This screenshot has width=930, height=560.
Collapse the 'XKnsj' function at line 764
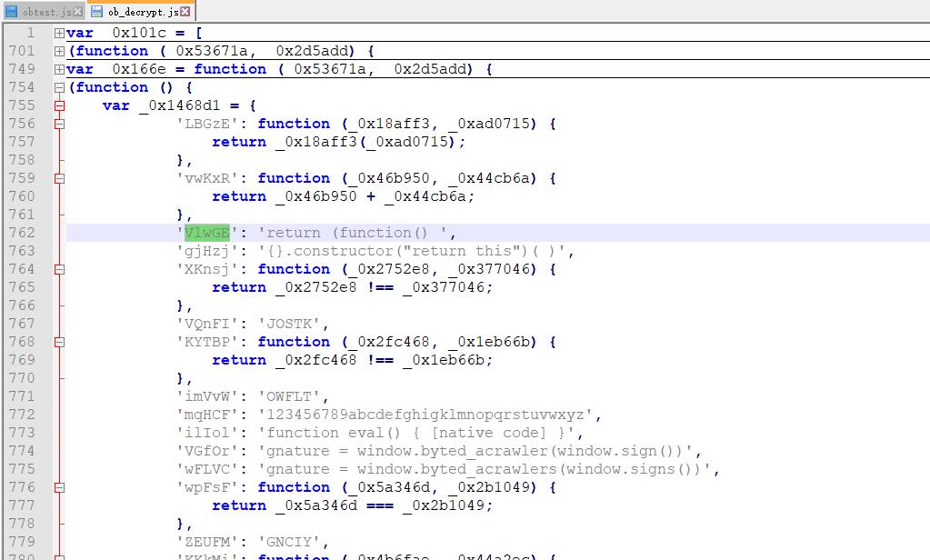tap(59, 269)
